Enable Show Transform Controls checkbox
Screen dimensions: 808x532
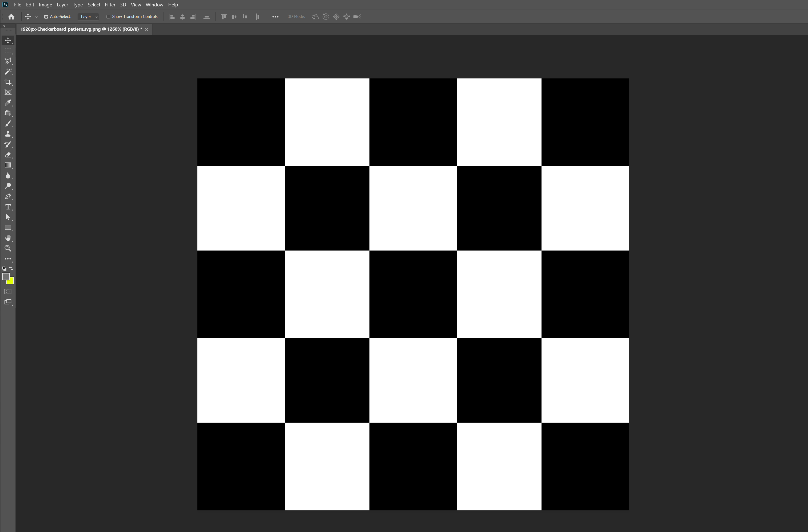(x=108, y=17)
